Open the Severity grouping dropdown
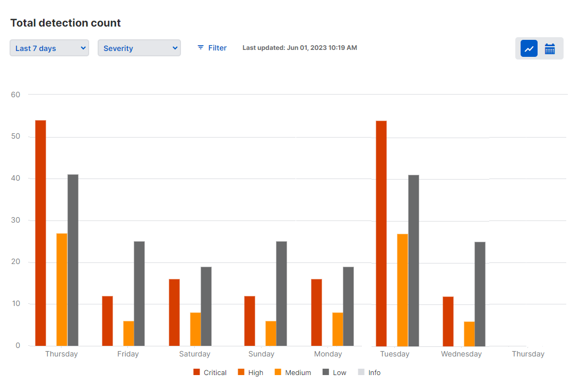The image size is (588, 391). click(x=139, y=48)
